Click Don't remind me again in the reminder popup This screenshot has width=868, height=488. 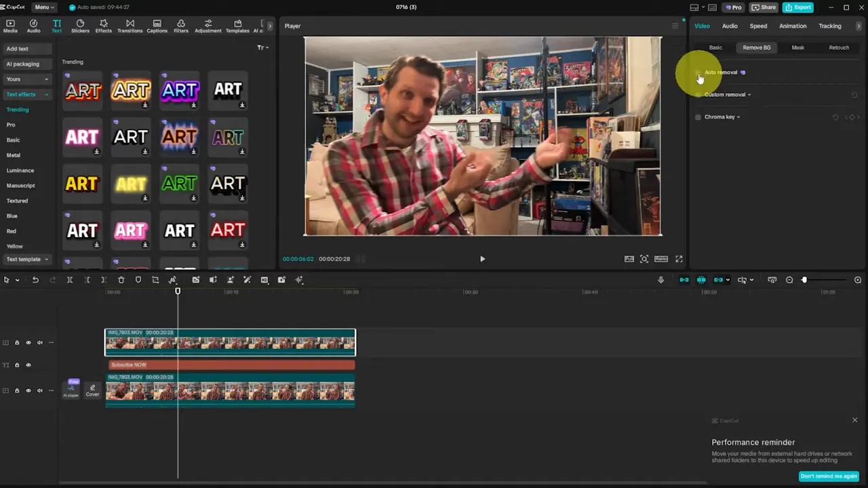(829, 476)
